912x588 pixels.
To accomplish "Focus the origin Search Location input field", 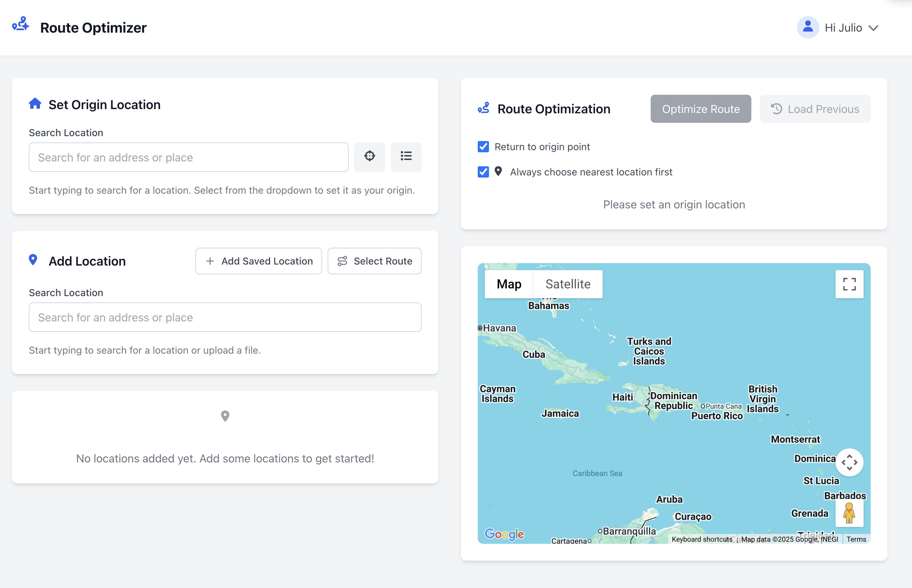I will tap(189, 157).
